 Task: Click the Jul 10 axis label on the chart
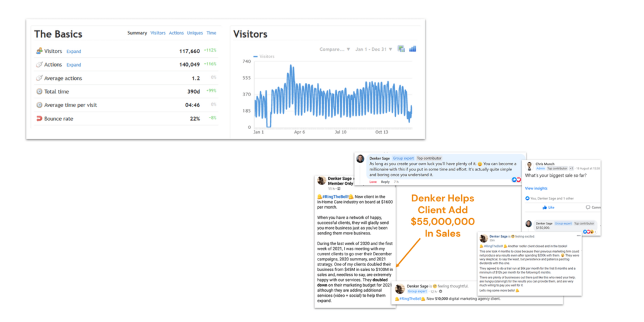[340, 132]
